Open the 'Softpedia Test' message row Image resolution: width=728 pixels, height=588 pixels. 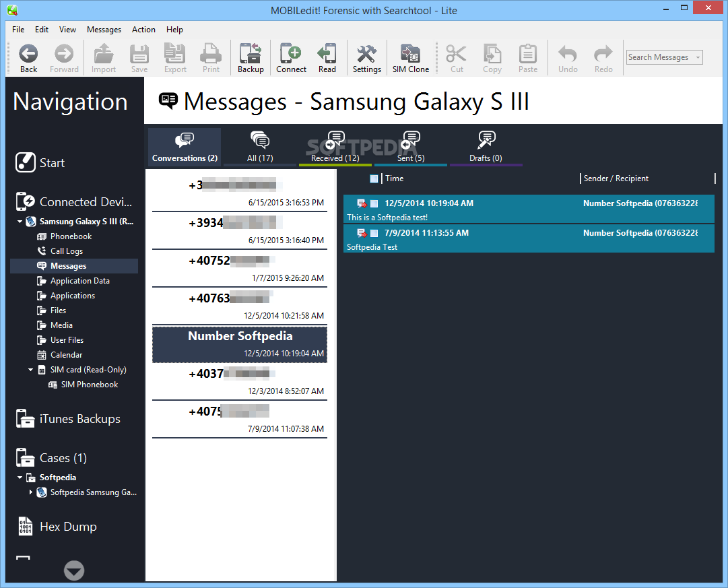[x=529, y=238]
